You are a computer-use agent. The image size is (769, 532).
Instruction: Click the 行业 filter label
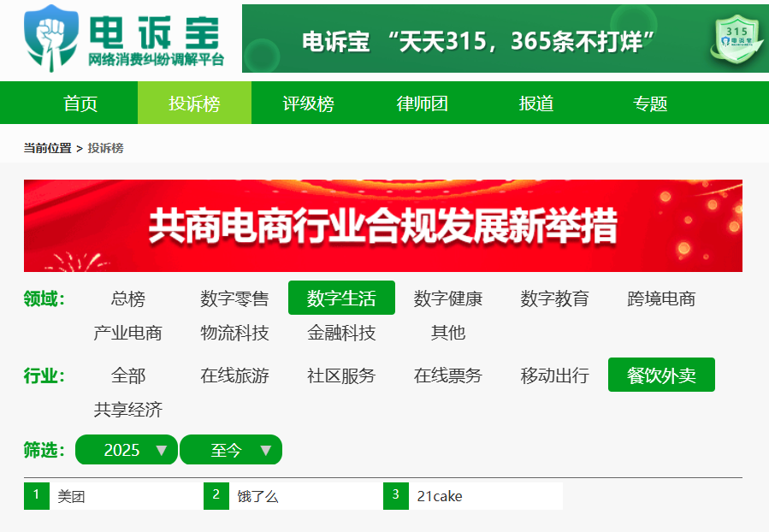(x=44, y=375)
